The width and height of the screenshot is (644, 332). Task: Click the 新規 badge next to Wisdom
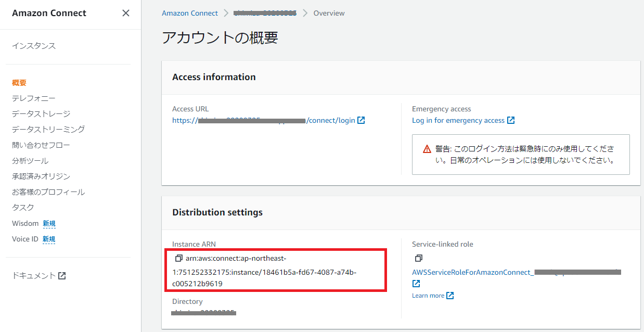pyautogui.click(x=49, y=224)
